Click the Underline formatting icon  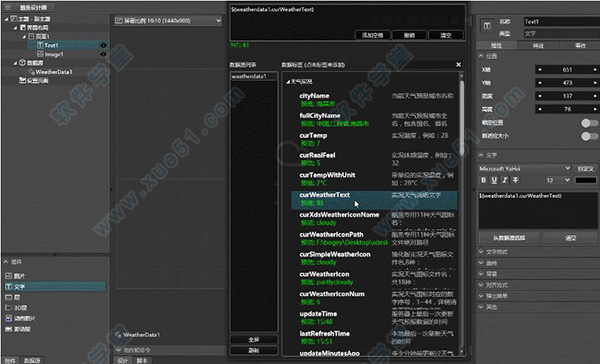[x=494, y=180]
